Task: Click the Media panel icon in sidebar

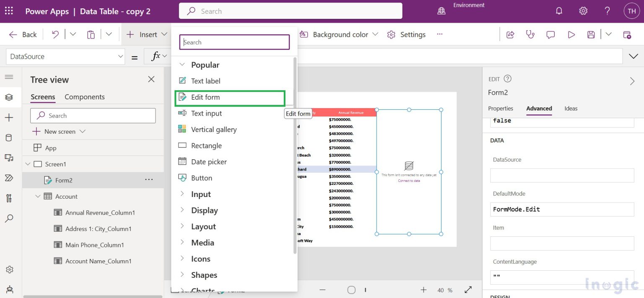Action: (x=9, y=158)
